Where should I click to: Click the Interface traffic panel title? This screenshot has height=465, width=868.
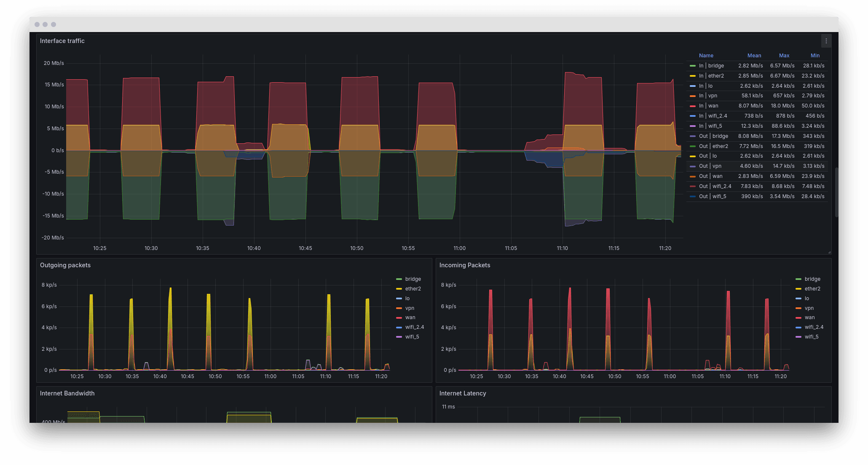pyautogui.click(x=62, y=41)
